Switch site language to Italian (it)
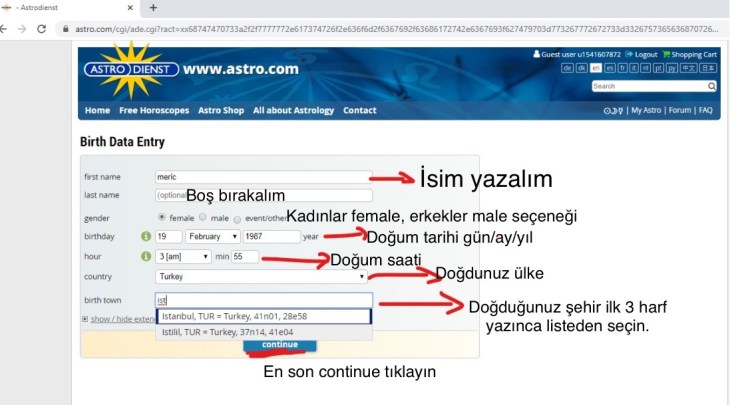750x405 pixels. [x=634, y=68]
